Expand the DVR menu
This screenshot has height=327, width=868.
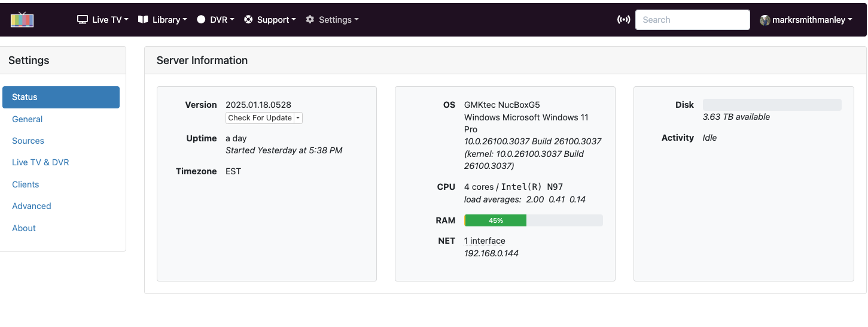[x=215, y=20]
